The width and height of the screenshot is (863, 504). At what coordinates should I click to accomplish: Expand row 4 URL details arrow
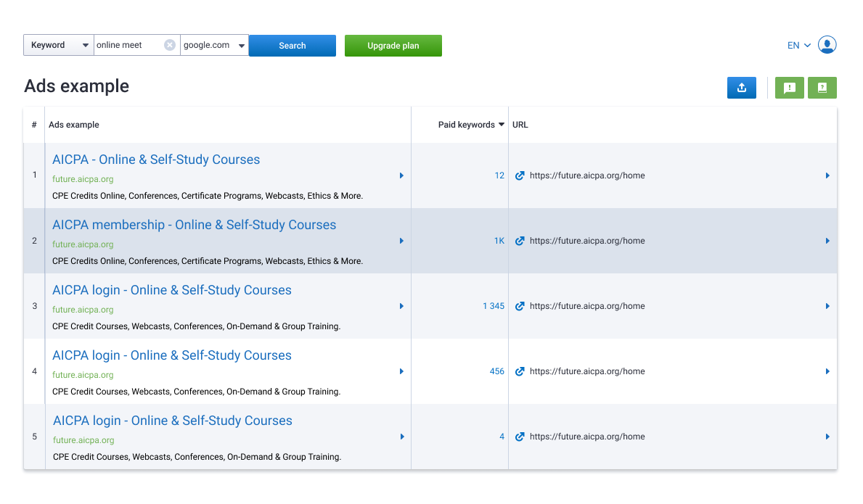click(x=827, y=371)
